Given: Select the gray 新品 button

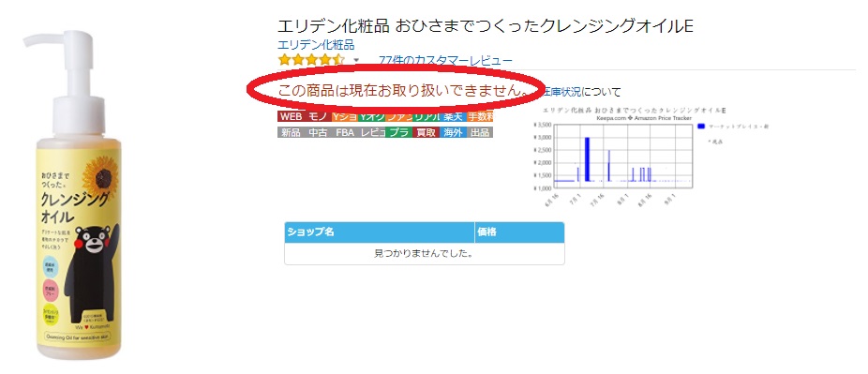Looking at the screenshot, I should [291, 133].
